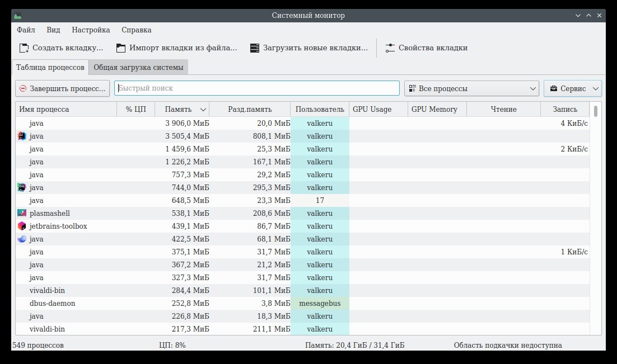
Task: Open the "Файл" menu
Action: point(26,30)
